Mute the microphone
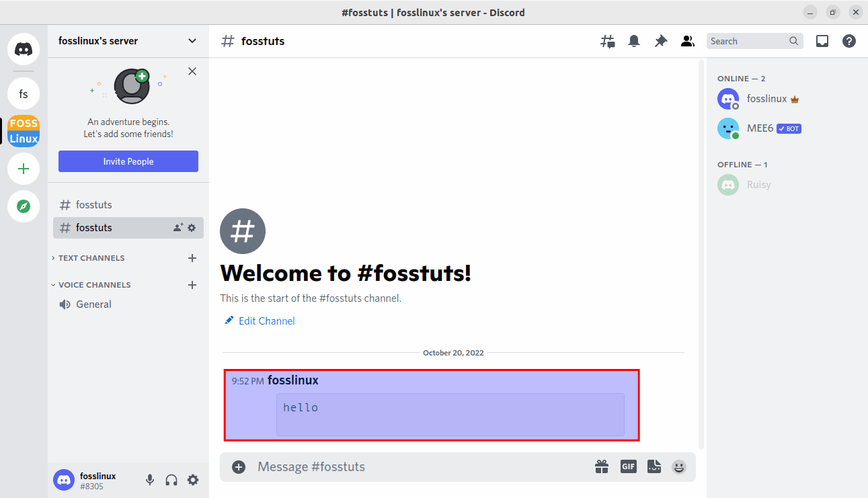This screenshot has height=498, width=868. tap(150, 480)
